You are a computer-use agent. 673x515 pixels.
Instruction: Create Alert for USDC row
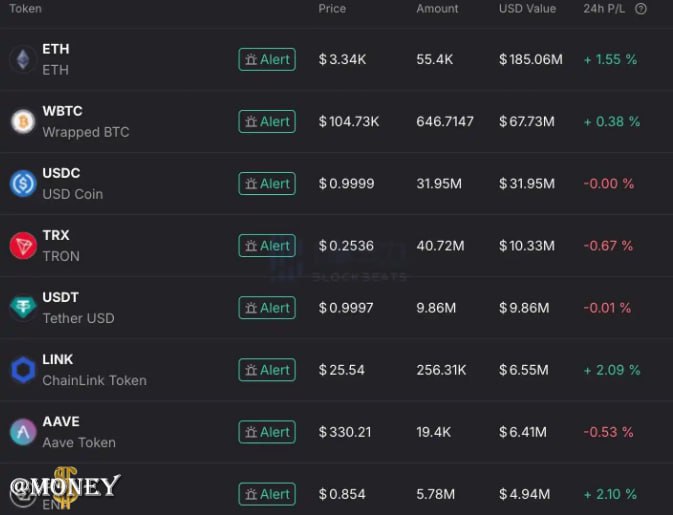point(267,184)
